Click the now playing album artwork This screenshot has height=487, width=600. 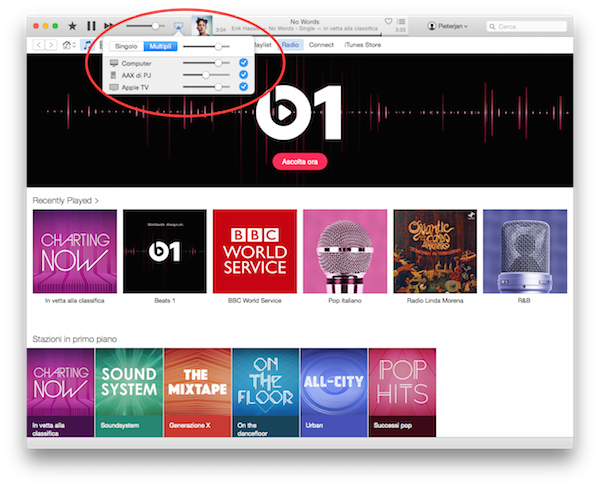tap(202, 26)
